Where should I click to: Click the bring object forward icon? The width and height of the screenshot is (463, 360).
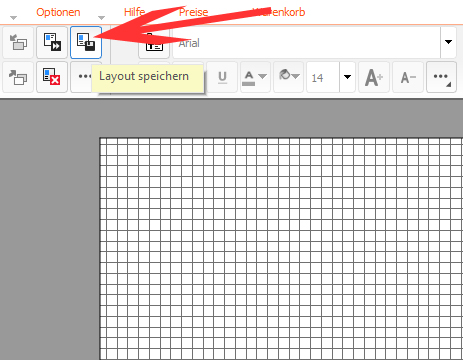click(18, 77)
